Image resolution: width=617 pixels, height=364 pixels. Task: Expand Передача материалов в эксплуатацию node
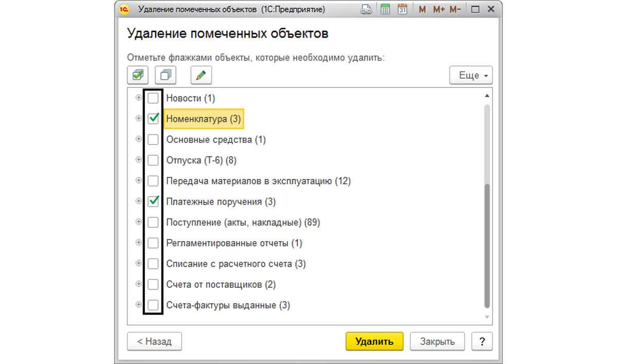coord(138,181)
